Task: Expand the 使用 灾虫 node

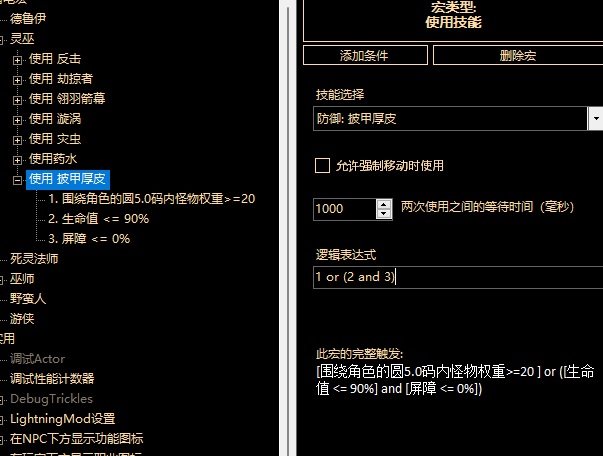Action: pyautogui.click(x=18, y=139)
